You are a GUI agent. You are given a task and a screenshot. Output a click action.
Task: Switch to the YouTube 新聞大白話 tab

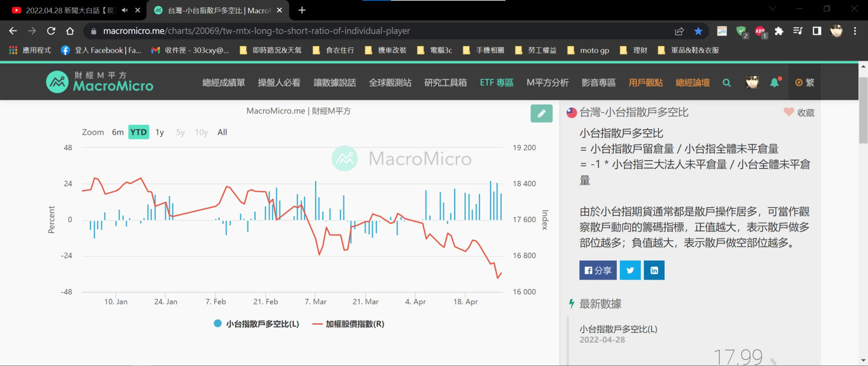(71, 10)
